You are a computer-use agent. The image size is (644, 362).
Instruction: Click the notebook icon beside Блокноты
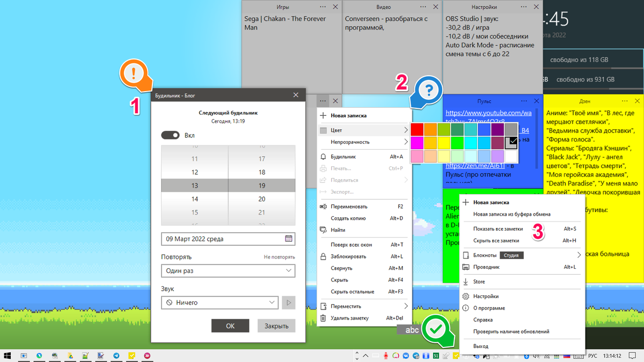click(466, 255)
